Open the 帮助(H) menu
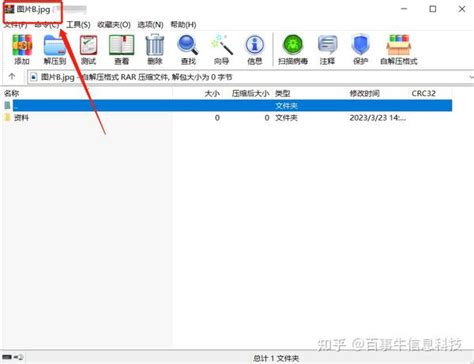Viewport: 474px width, 364px height. (x=183, y=25)
